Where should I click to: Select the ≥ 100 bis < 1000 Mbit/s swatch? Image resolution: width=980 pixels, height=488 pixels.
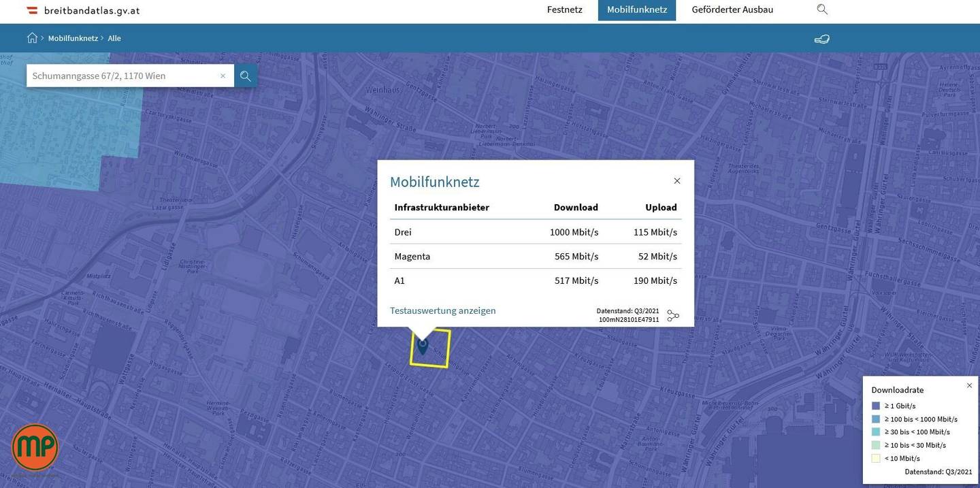pos(876,419)
